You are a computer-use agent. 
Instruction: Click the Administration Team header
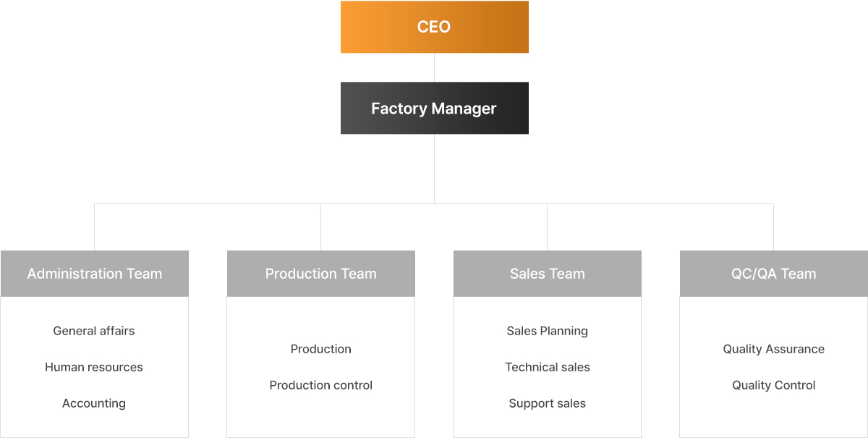tap(95, 274)
